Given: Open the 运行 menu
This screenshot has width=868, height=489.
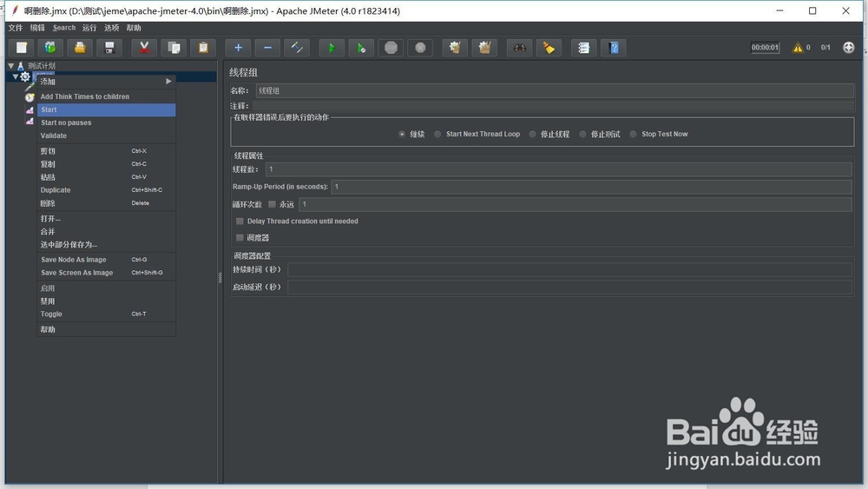Looking at the screenshot, I should tap(89, 28).
